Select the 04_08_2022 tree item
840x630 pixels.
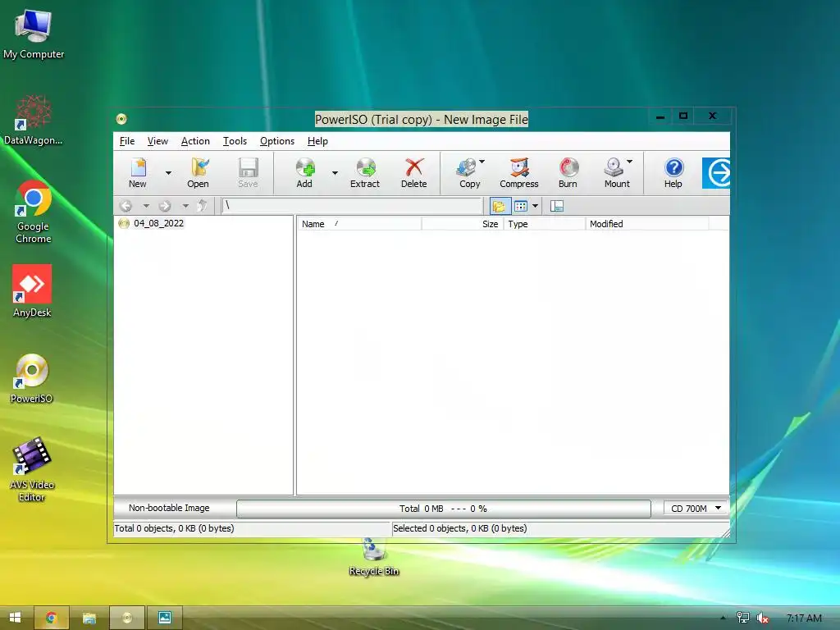click(x=158, y=223)
